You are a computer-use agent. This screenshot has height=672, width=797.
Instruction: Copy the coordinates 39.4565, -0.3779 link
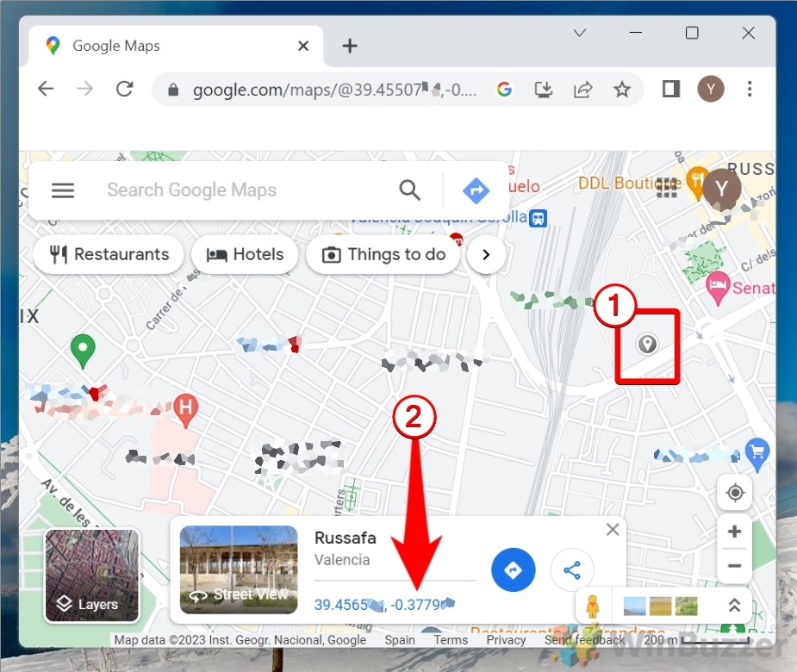385,605
